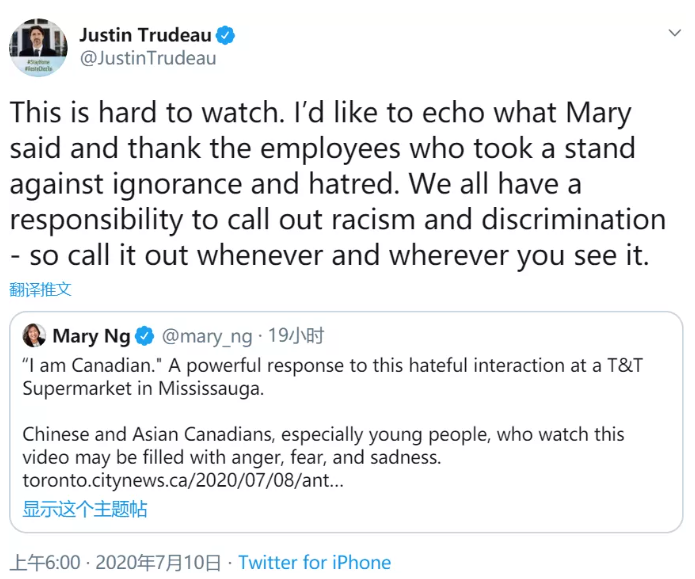Image resolution: width=695 pixels, height=579 pixels.
Task: Click 显示这个主题帖 to show the thread
Action: pyautogui.click(x=85, y=509)
